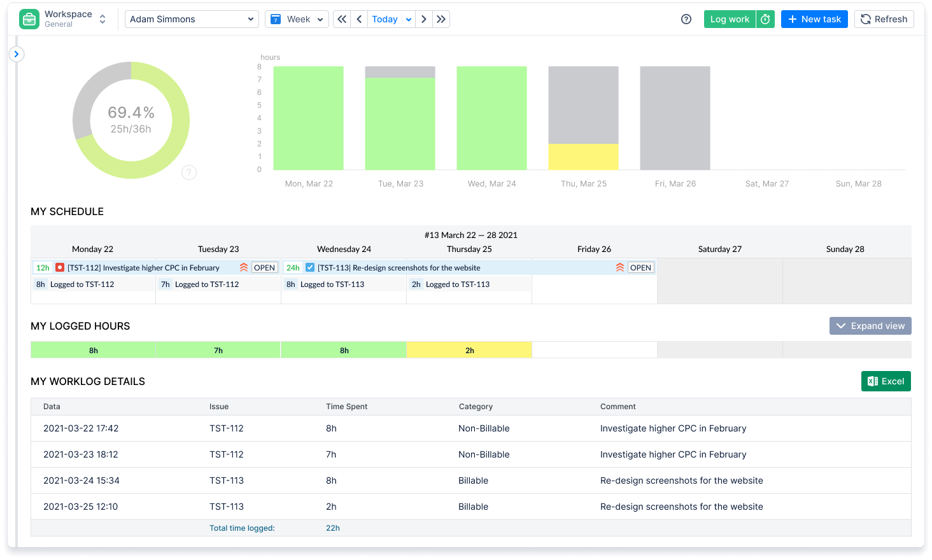Check the checkbox on the TST-113 task
Screen dimensions: 932x560
tap(309, 267)
